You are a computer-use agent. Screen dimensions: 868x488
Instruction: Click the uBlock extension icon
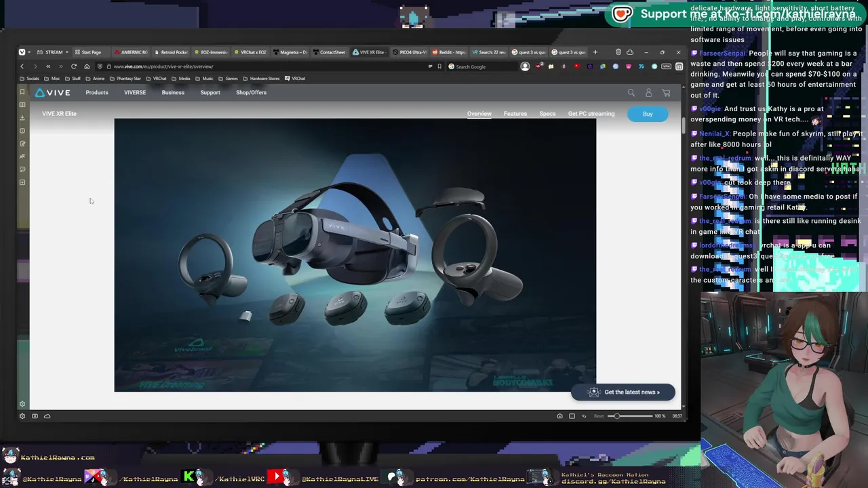tap(538, 66)
